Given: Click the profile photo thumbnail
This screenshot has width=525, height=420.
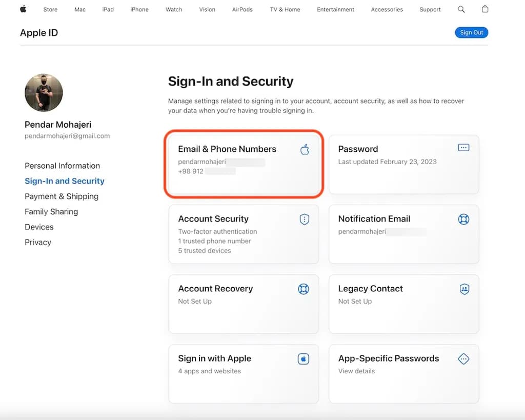Looking at the screenshot, I should coord(44,93).
